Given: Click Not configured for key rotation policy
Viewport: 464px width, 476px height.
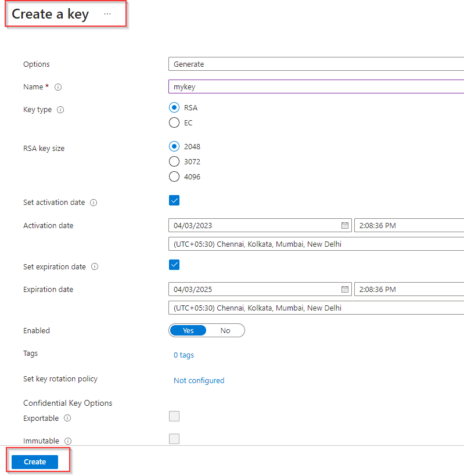Looking at the screenshot, I should coord(198,380).
